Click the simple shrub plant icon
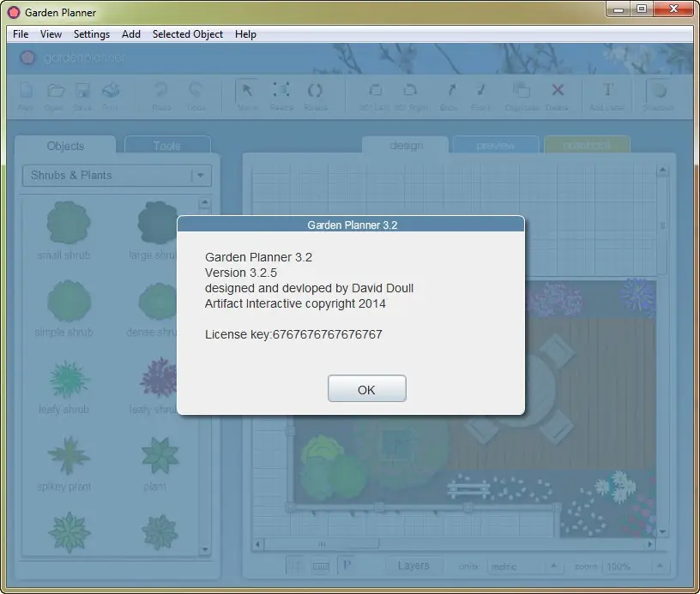The image size is (700, 594). [69, 301]
